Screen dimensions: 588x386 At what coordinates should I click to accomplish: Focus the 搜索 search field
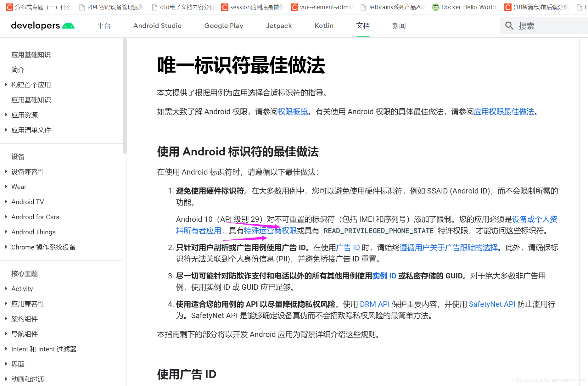(x=544, y=26)
